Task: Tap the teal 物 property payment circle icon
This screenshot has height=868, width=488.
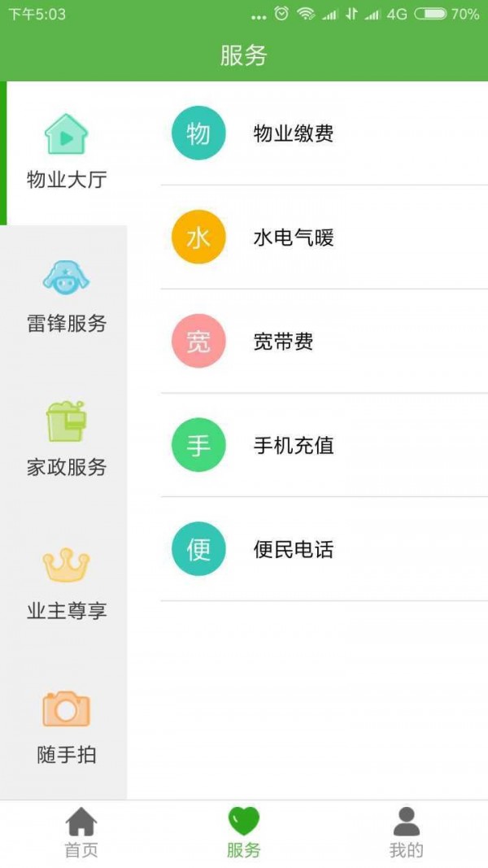Action: click(198, 133)
